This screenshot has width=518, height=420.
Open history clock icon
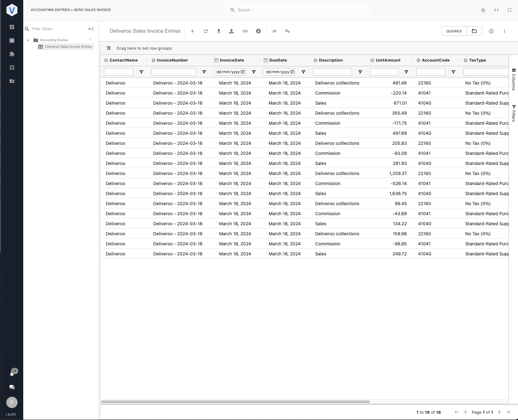point(491,31)
